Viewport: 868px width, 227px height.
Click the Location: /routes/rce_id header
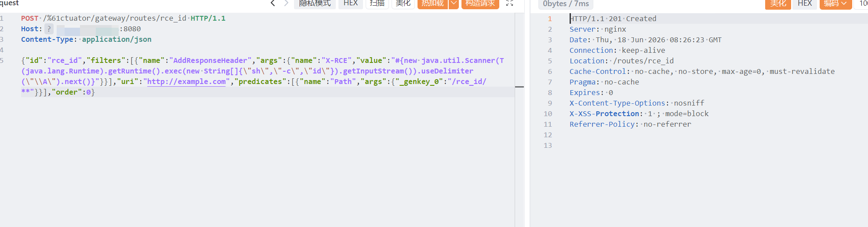tap(622, 61)
